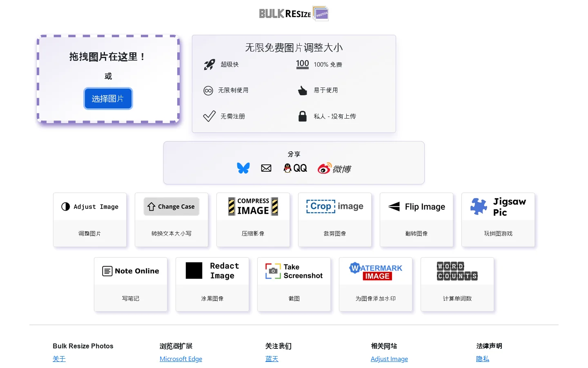Click the padlock icon next to 私人 - 没有上传

[x=303, y=116]
